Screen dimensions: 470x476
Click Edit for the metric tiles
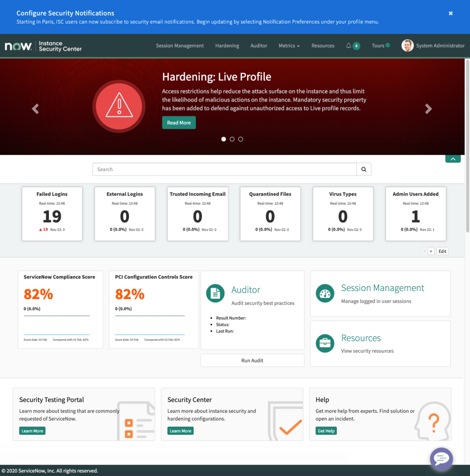[443, 251]
